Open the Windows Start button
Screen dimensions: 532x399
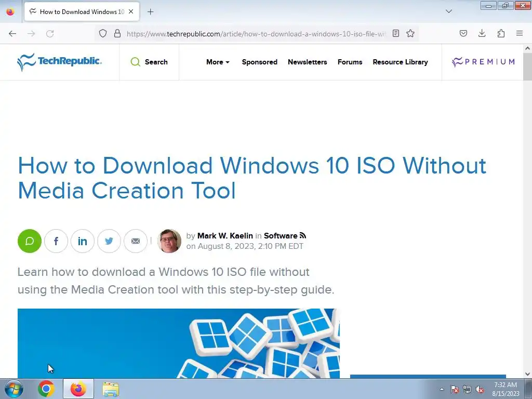coord(14,389)
